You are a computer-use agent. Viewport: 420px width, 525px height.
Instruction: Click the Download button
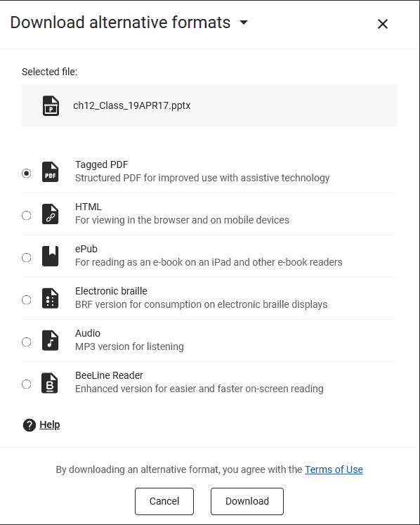pos(247,501)
